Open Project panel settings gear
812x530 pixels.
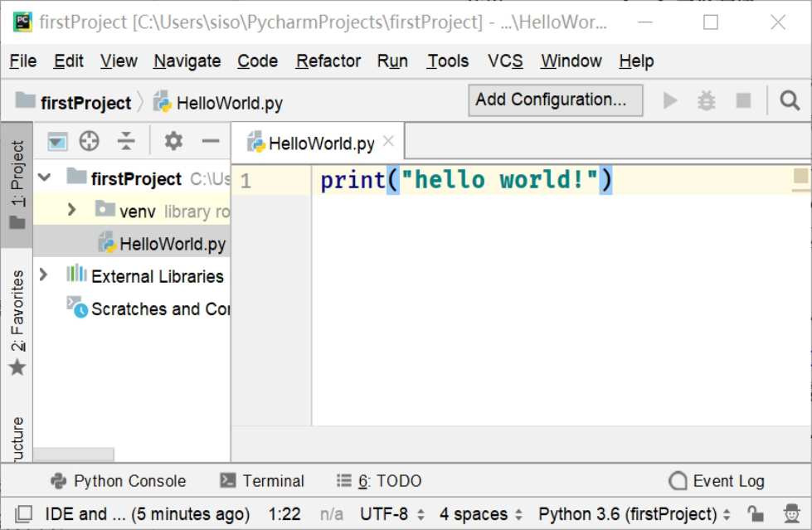point(173,141)
